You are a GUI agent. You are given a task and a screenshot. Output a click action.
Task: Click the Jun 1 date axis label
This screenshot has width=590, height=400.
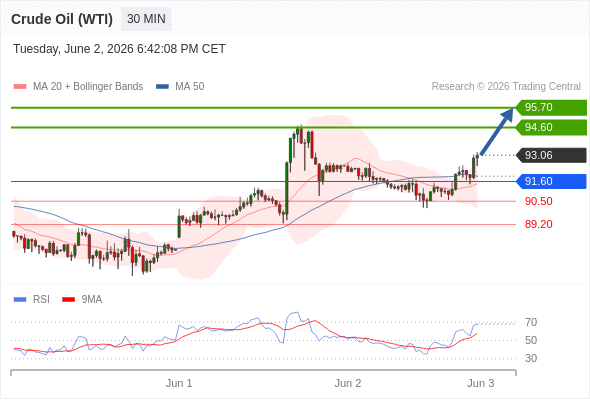coord(179,383)
